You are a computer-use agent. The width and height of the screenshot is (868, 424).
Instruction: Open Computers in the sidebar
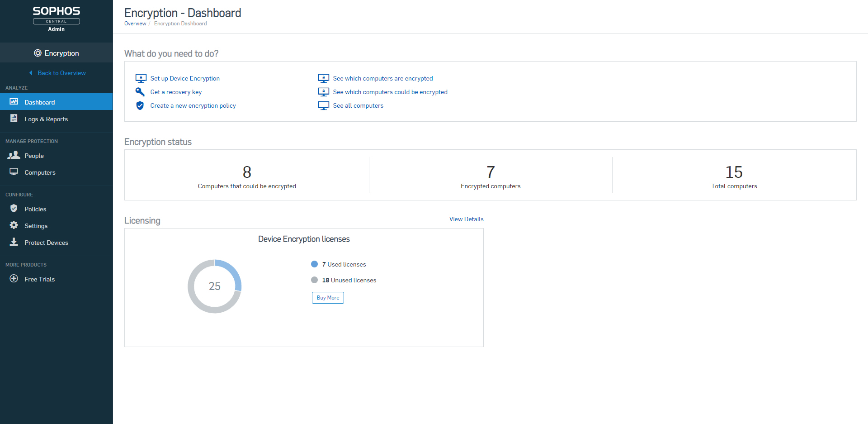pos(40,172)
